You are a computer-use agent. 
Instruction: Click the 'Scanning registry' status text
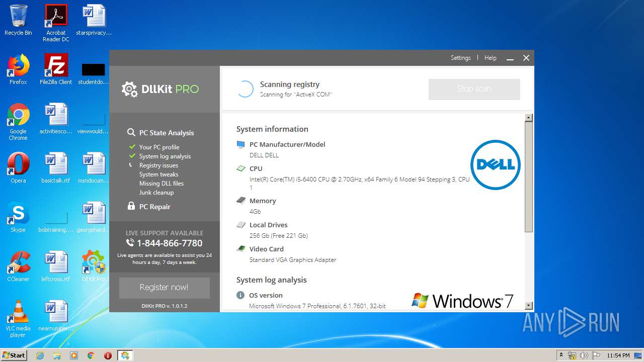pos(290,84)
